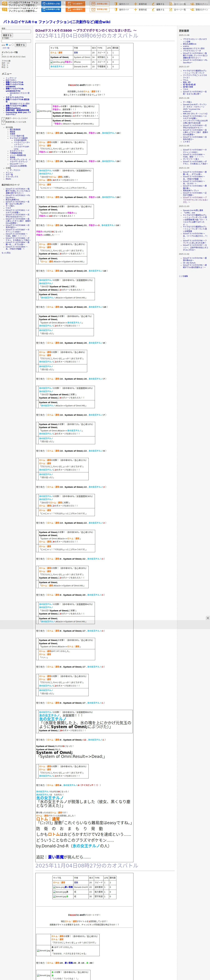Click 第8220回C-BR杯がスタートです！ announcement
This screenshot has height=980, width=210.
84,915
